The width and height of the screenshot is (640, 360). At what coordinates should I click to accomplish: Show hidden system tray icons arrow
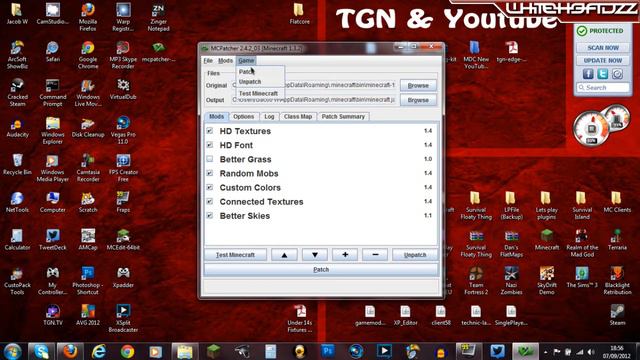[546, 351]
